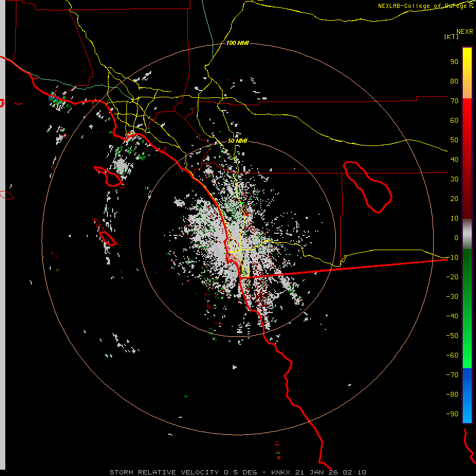Select the -60 value on the velocity scale

point(452,355)
